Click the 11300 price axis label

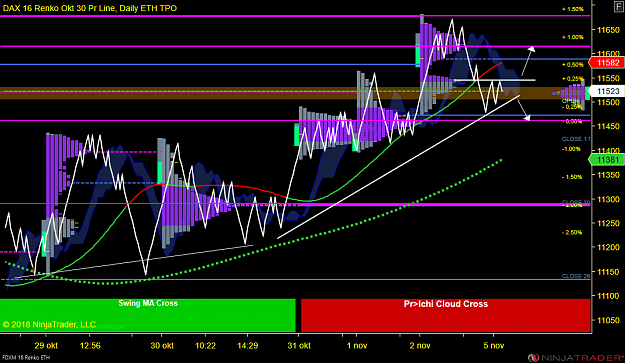608,199
